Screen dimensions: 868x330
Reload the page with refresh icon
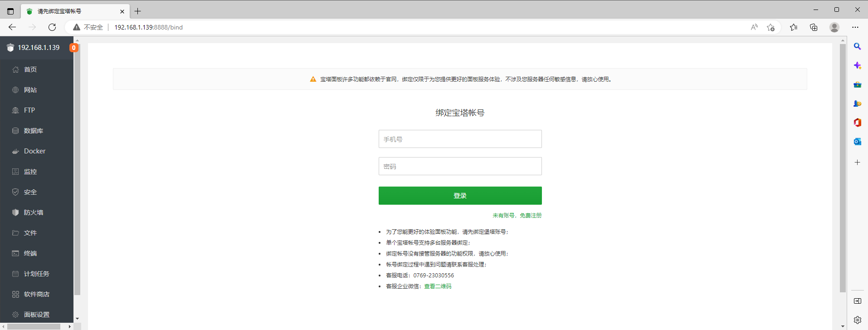[52, 27]
